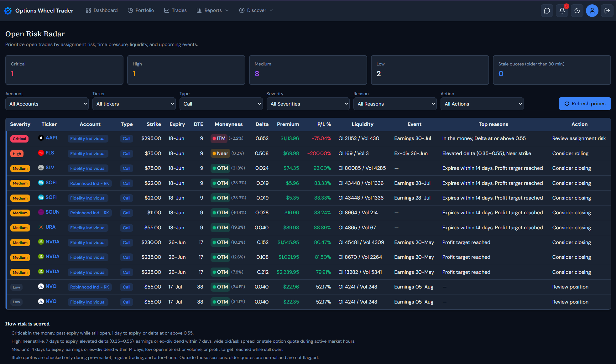Screen dimensions: 616x364
Task: Click OI 80085 / Vol 4285 liquidity cell
Action: (362, 168)
